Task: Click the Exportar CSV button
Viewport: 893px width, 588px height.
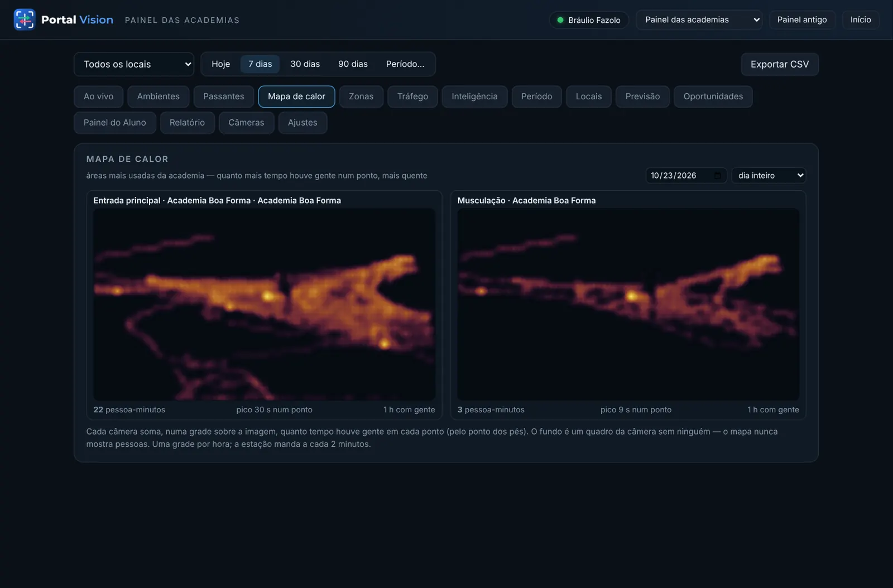Action: coord(780,64)
